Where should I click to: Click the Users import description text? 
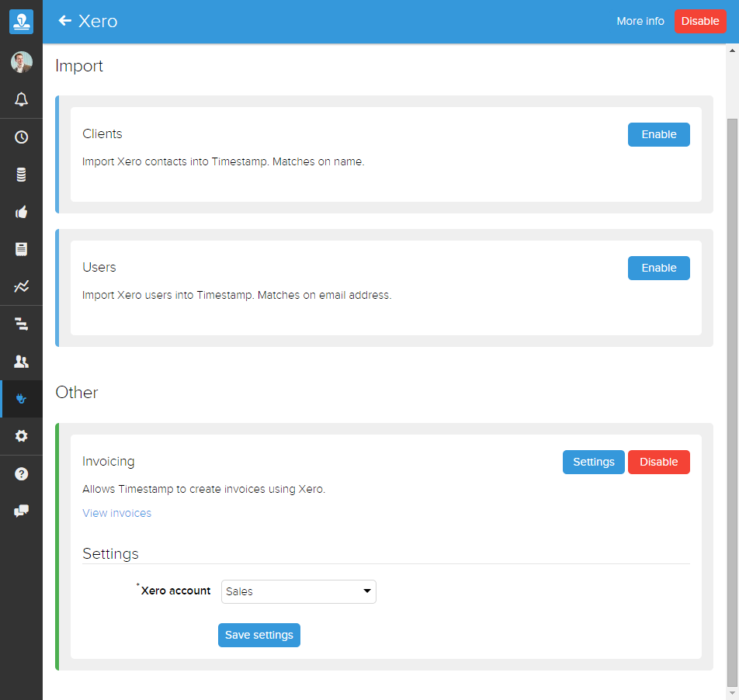pyautogui.click(x=237, y=295)
